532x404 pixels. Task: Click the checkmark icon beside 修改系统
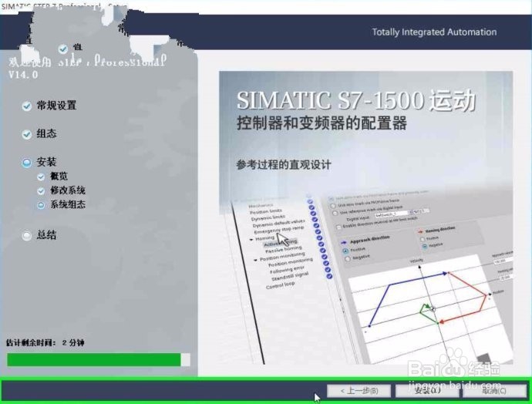click(41, 191)
